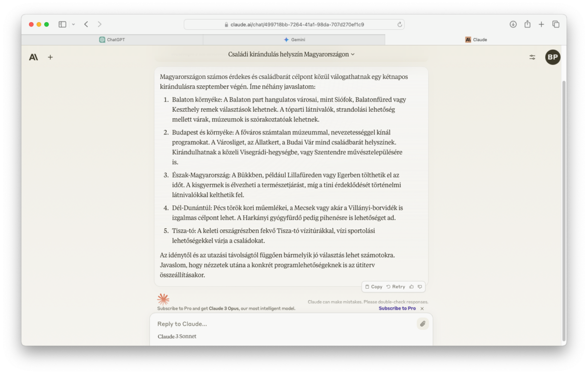Open the sidebar options chevron dropdown

tap(73, 24)
